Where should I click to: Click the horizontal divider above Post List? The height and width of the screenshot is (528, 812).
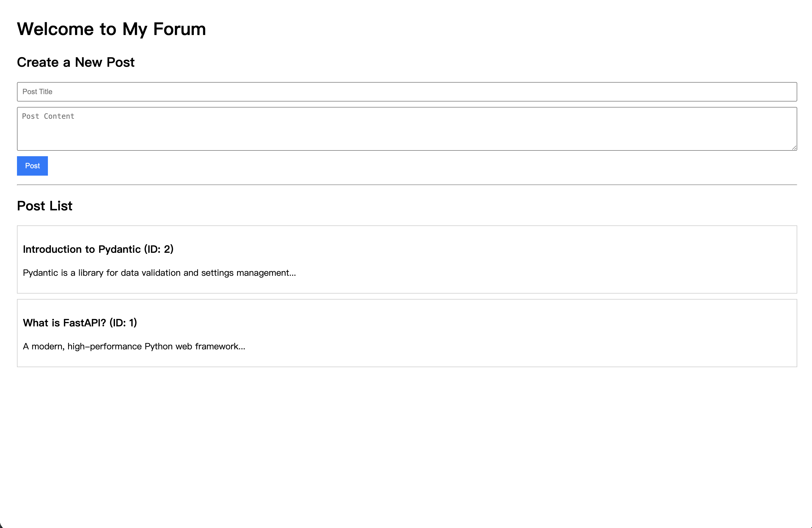(407, 185)
